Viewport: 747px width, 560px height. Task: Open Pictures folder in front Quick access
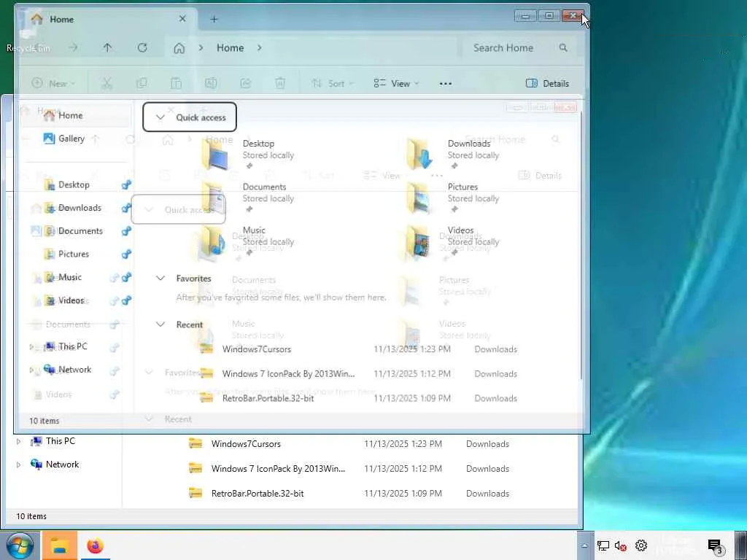[452, 197]
